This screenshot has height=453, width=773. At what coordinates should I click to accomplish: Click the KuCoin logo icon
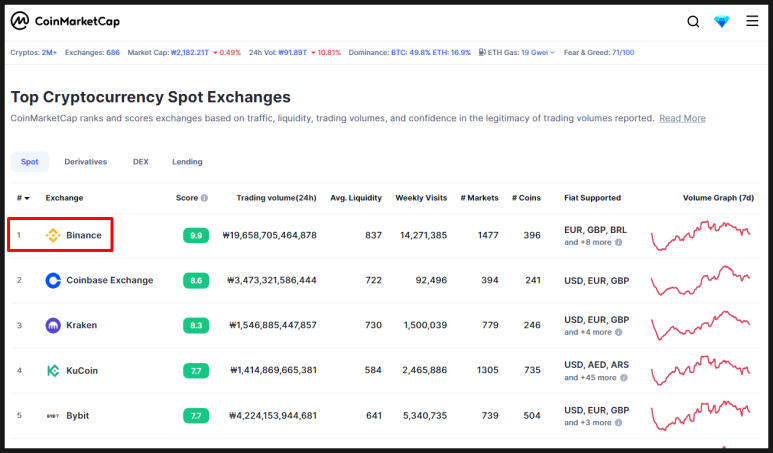[53, 370]
